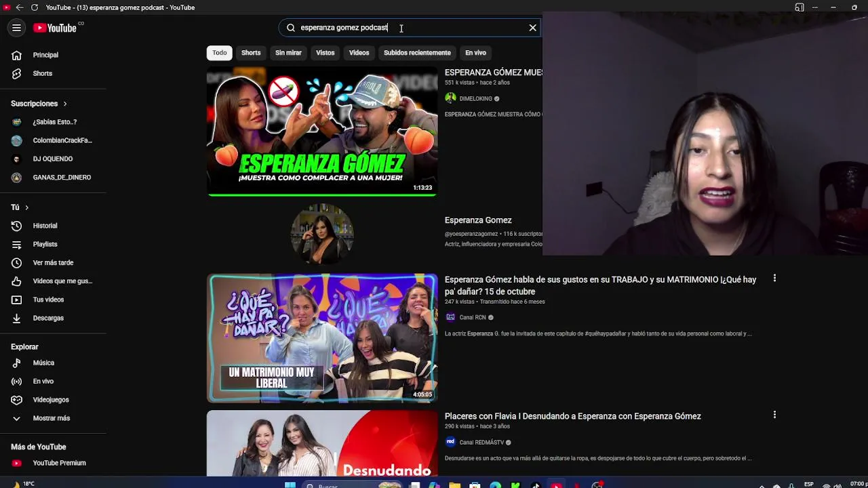Open the DIMELOKING channel name
Viewport: 868px width, 488px height.
pos(475,99)
